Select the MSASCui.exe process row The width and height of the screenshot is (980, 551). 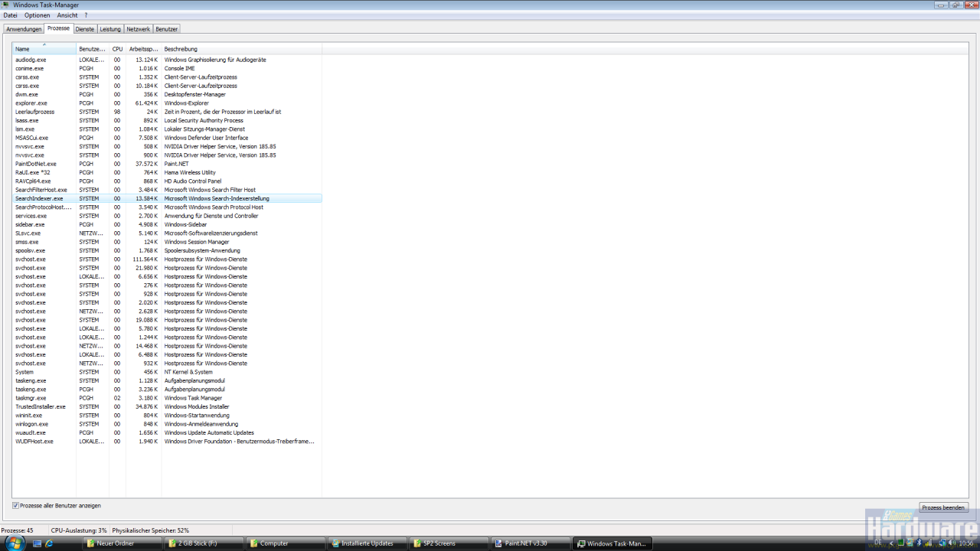(167, 138)
